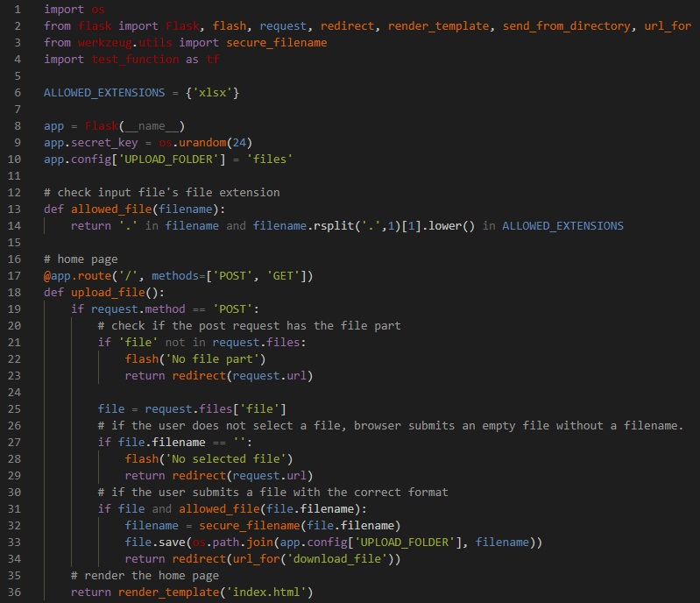700x603 pixels.
Task: Click 'app.secret_key' on line 9
Action: [x=91, y=143]
